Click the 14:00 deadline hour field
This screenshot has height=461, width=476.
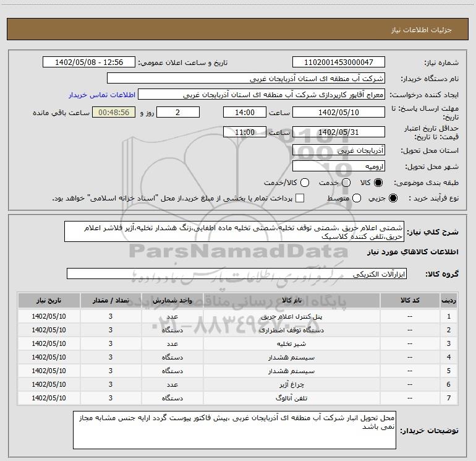pos(245,112)
